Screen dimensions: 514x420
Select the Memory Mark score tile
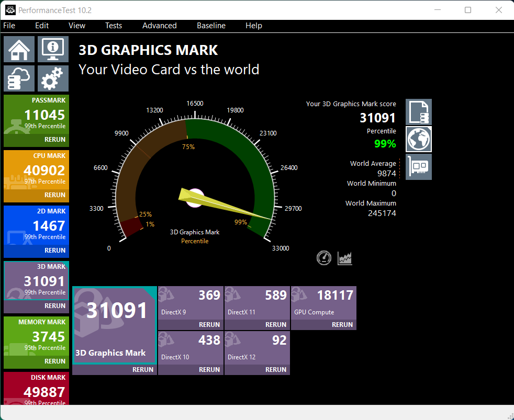[x=36, y=337]
